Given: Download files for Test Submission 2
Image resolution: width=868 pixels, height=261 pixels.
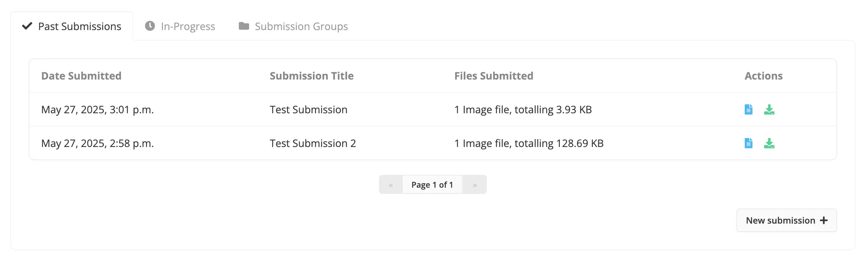Looking at the screenshot, I should coord(769,143).
